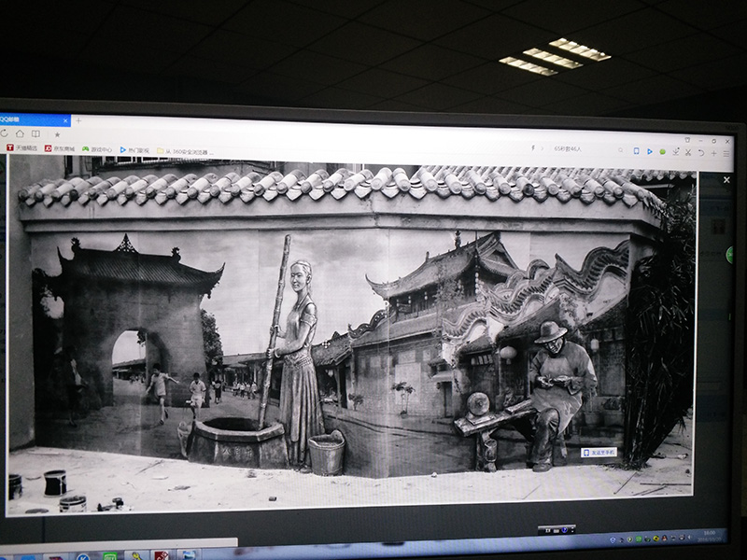Image resolution: width=747 pixels, height=560 pixels.
Task: Click the browser refresh icon
Action: coord(5,132)
